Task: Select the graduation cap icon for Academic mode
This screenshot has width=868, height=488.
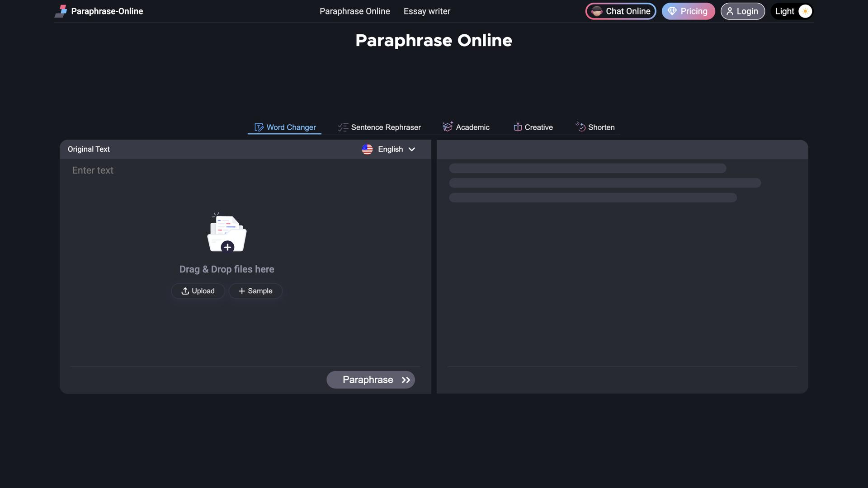Action: point(448,127)
